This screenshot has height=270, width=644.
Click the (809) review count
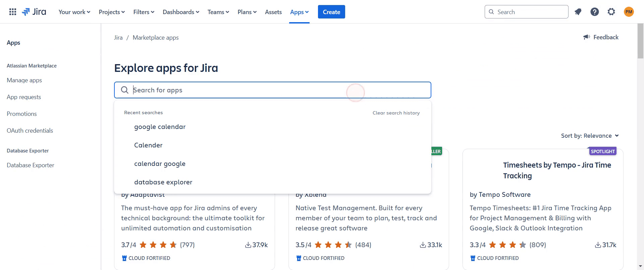[x=538, y=245]
